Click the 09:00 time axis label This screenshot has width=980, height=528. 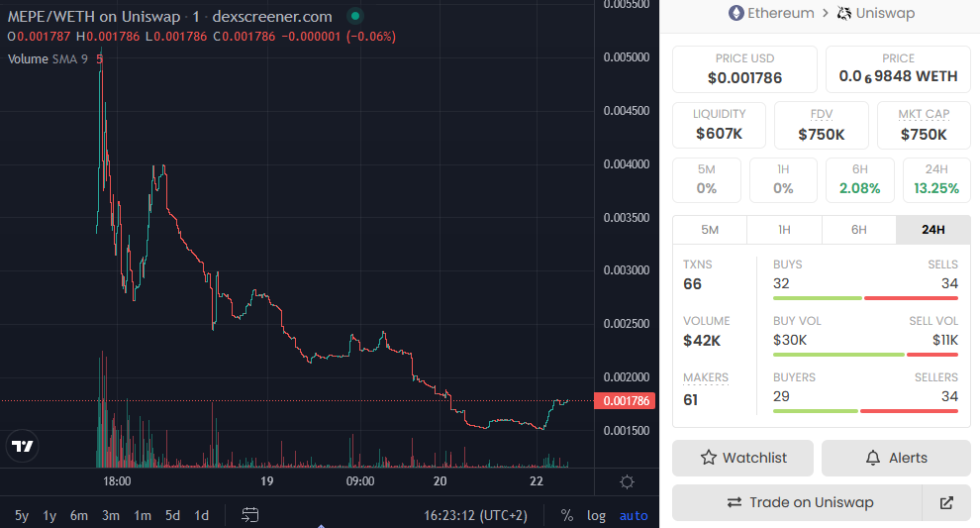click(360, 481)
